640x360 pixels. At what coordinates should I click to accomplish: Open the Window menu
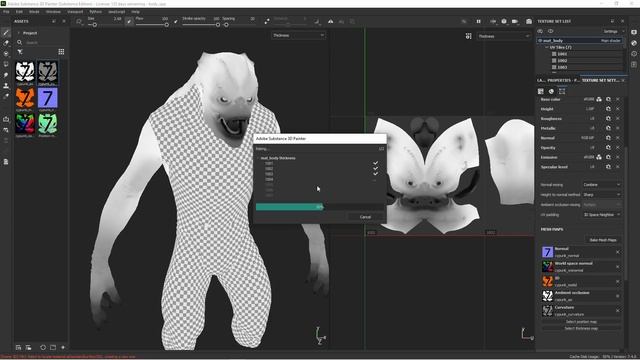[53, 12]
